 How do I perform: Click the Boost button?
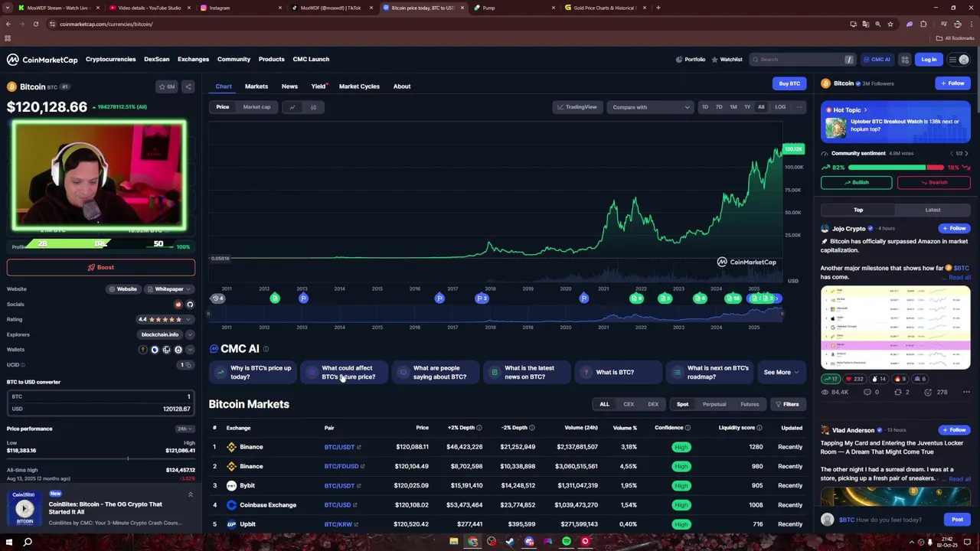[x=101, y=268]
